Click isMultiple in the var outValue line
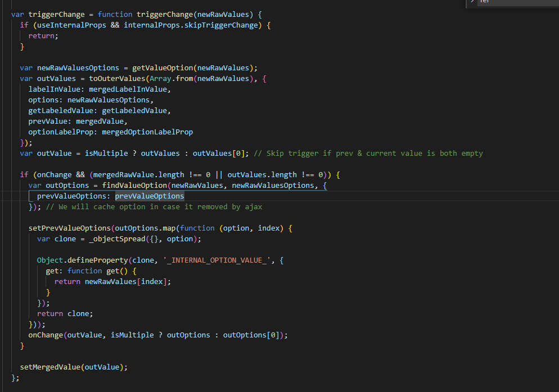Image resolution: width=559 pixels, height=392 pixels. (x=106, y=154)
